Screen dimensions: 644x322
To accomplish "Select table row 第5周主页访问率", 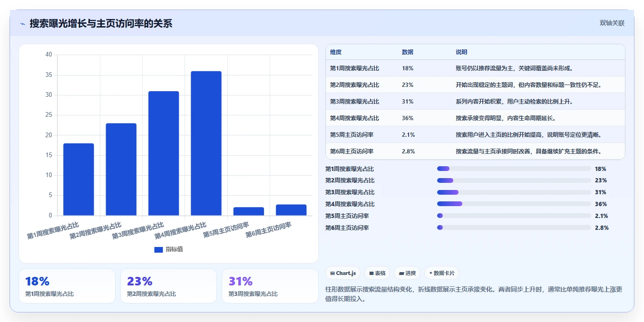I will pos(475,134).
